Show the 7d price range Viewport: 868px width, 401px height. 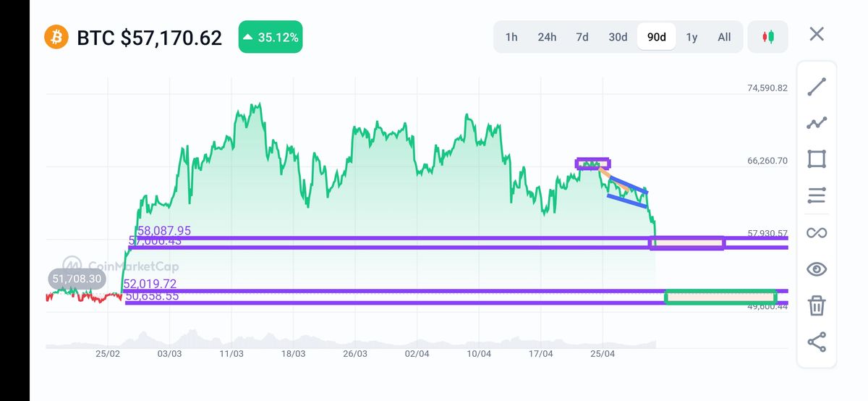point(582,37)
